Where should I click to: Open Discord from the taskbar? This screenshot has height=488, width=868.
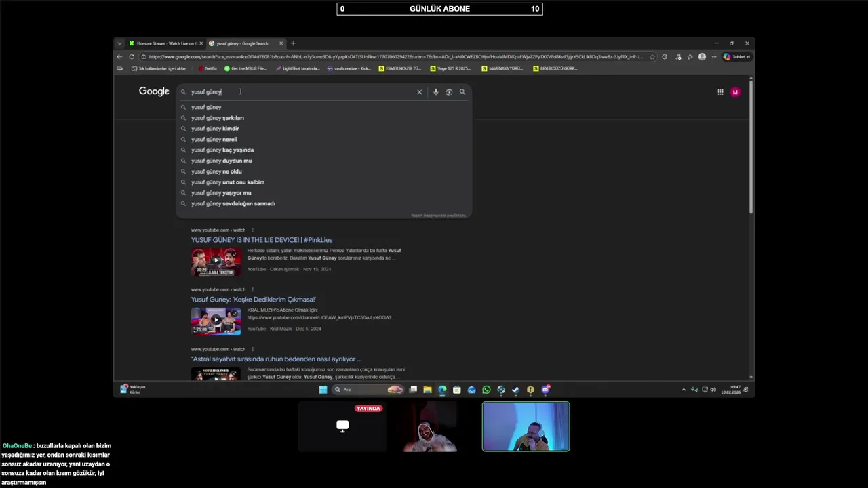(x=545, y=390)
